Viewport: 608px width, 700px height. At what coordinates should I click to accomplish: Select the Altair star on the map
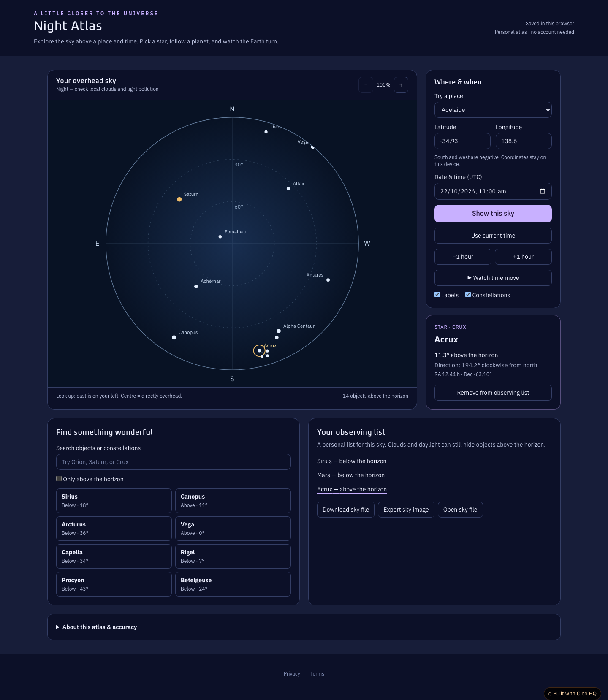pos(288,189)
